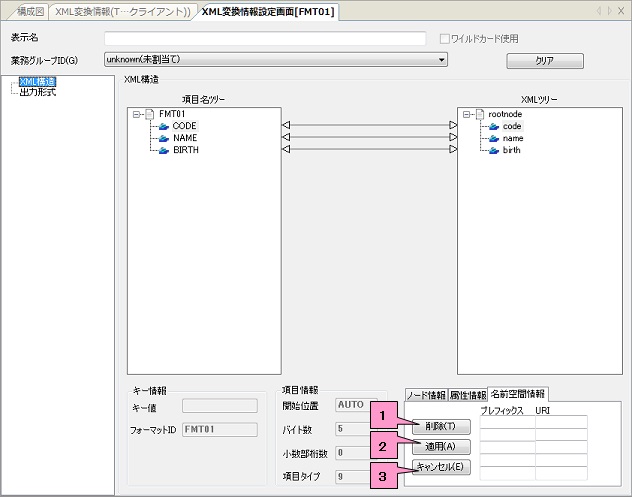Viewport: 632px width, 497px height.
Task: Select the BIRTH item icon in 項目名ツリー
Action: pyautogui.click(x=164, y=150)
